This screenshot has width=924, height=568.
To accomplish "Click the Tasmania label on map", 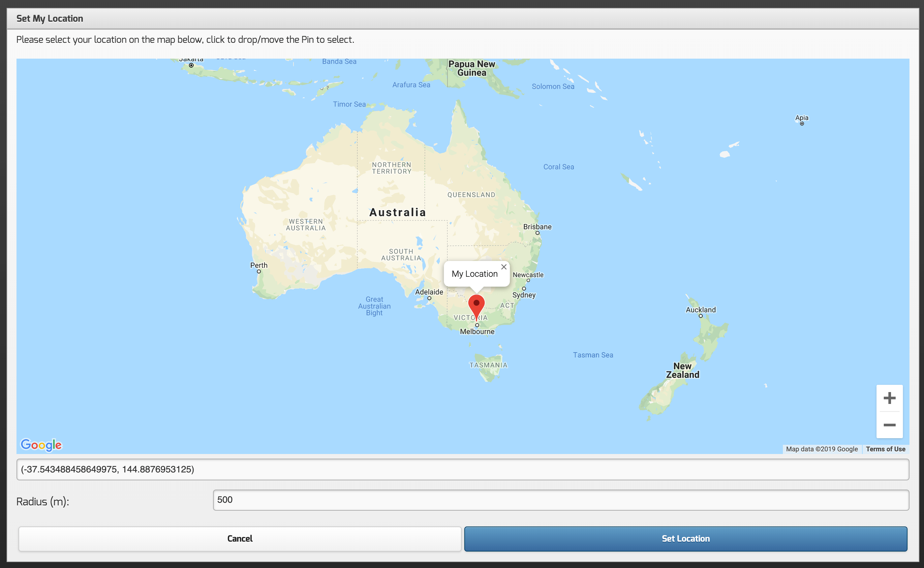I will click(x=488, y=365).
